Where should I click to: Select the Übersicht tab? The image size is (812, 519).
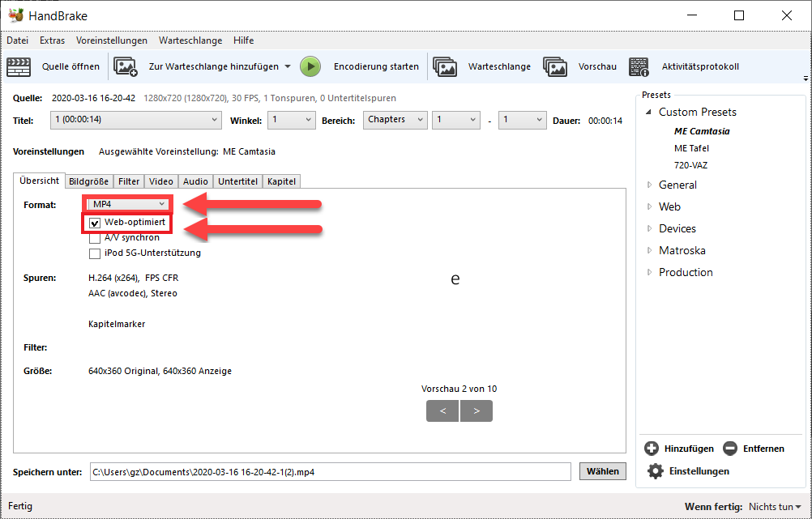pos(40,181)
